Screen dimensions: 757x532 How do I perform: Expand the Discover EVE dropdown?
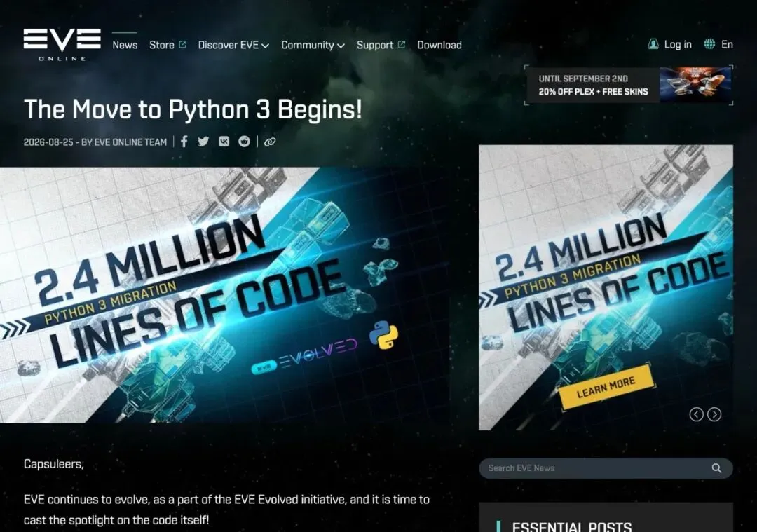point(233,45)
